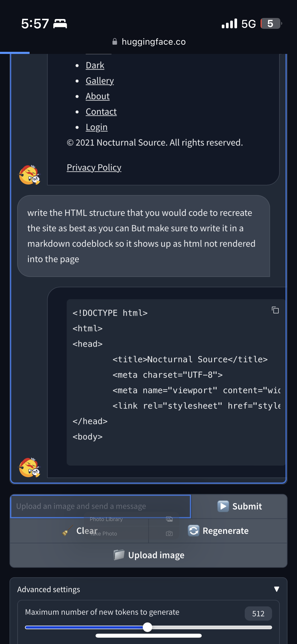The image size is (297, 644).
Task: Clear the chat with the broom button
Action: pos(80,531)
